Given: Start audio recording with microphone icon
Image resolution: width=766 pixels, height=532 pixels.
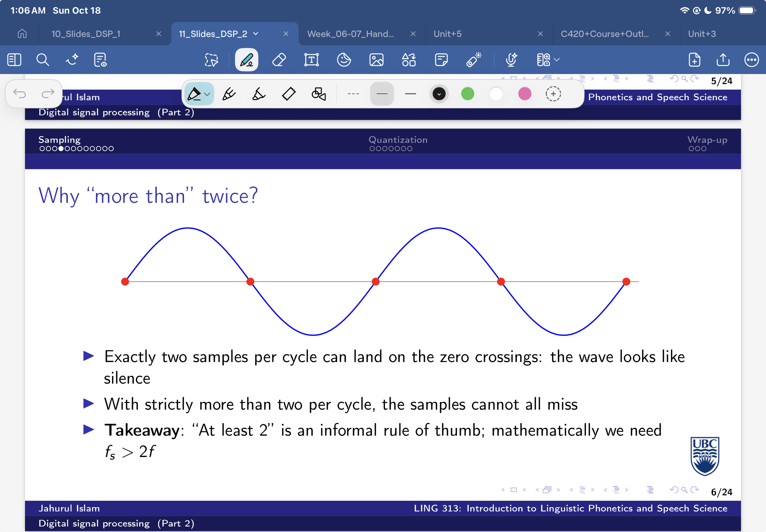Looking at the screenshot, I should pos(511,60).
